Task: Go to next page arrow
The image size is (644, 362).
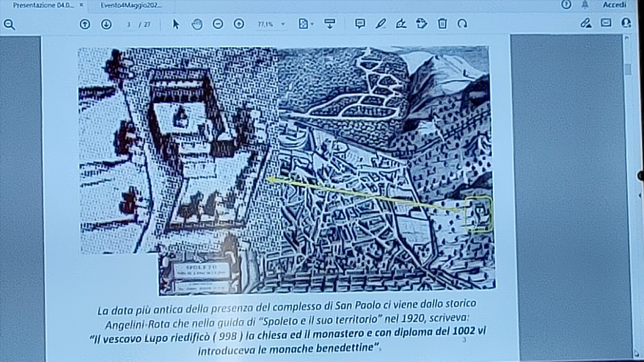Action: (x=106, y=24)
